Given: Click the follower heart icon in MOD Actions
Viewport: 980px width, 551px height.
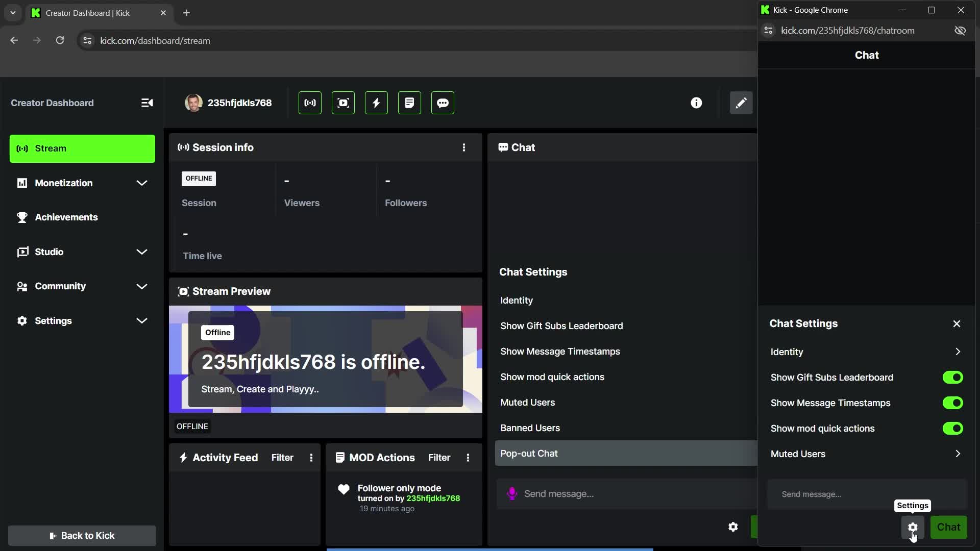Looking at the screenshot, I should pyautogui.click(x=344, y=489).
